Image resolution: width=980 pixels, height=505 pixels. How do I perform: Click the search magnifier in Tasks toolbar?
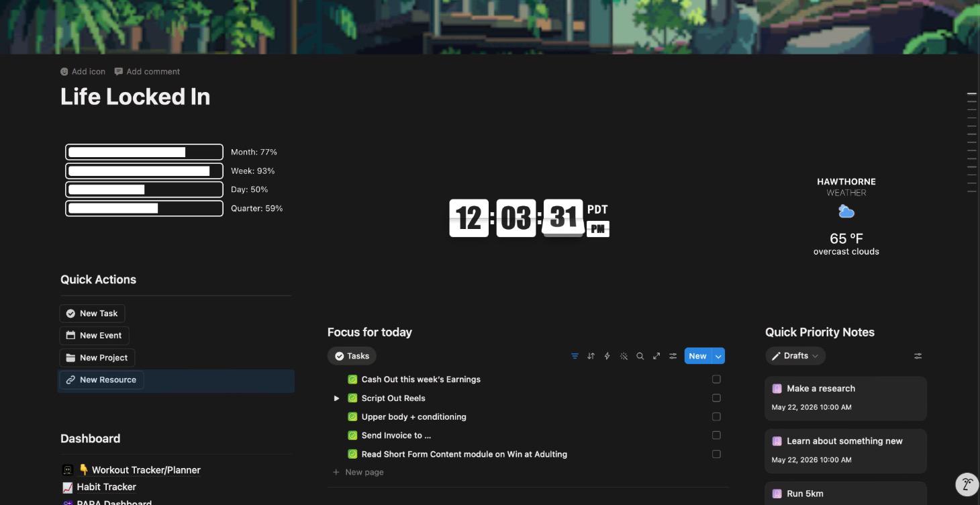point(640,356)
